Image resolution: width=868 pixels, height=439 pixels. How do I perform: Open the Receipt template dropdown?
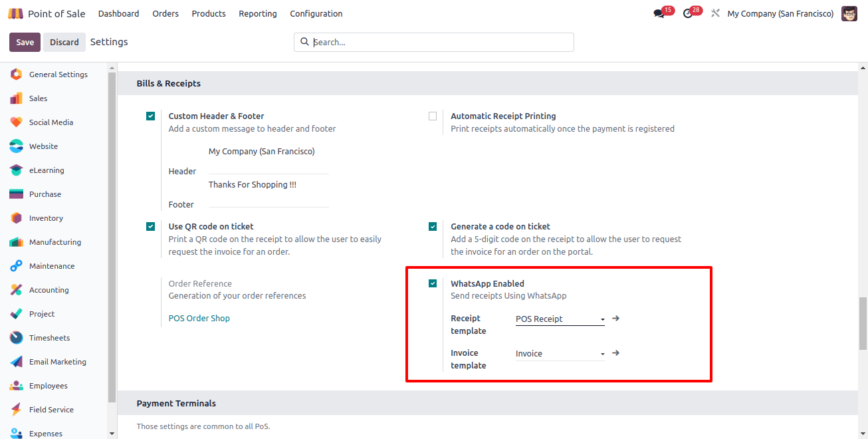click(x=560, y=319)
